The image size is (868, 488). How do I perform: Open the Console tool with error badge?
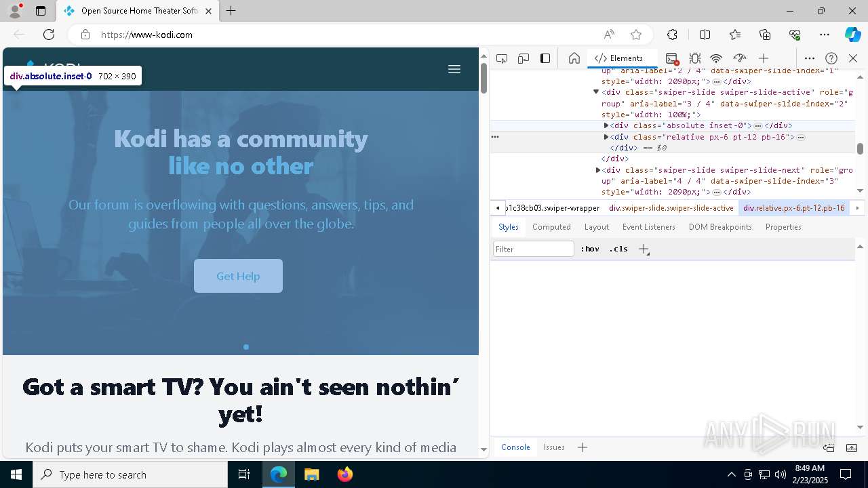[672, 58]
